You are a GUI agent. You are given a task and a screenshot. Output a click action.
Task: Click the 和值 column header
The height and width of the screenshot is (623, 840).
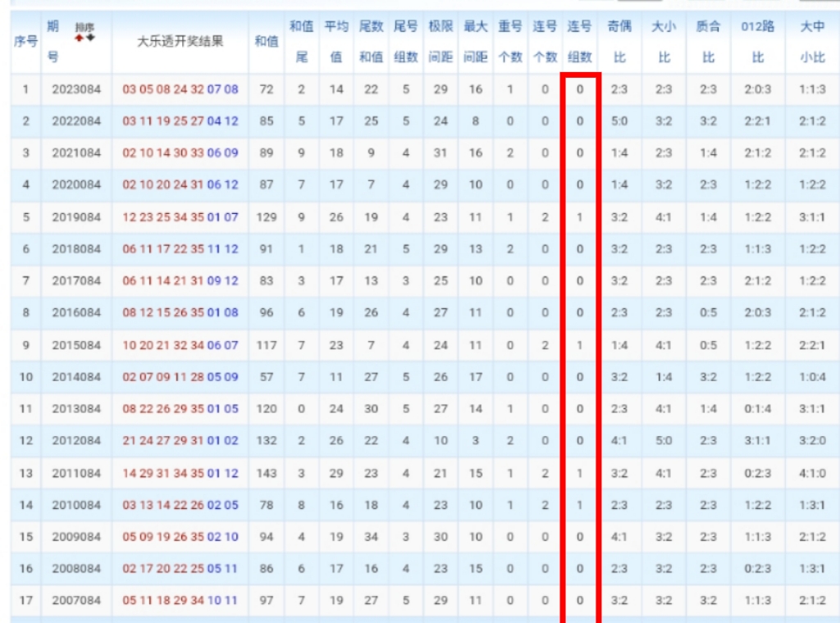click(x=267, y=41)
